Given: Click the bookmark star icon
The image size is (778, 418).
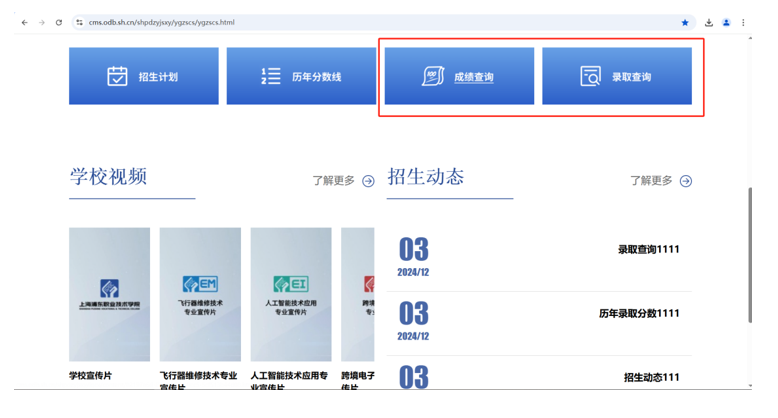Looking at the screenshot, I should (x=685, y=22).
